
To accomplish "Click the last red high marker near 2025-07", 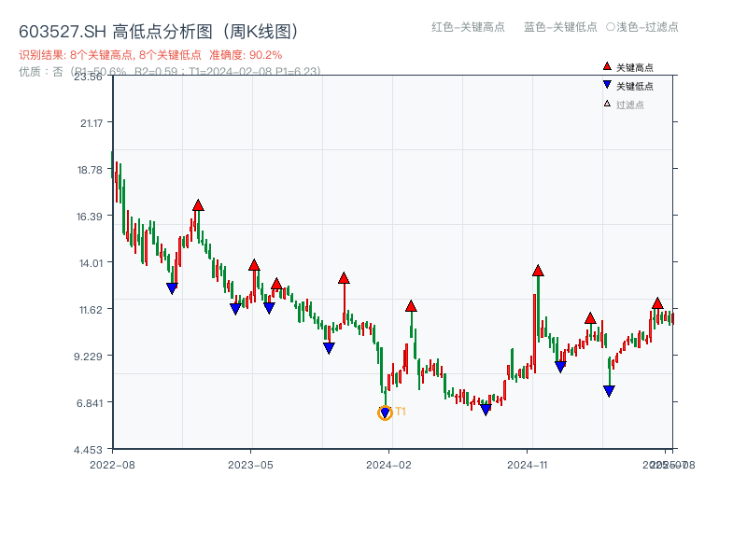I will point(657,303).
